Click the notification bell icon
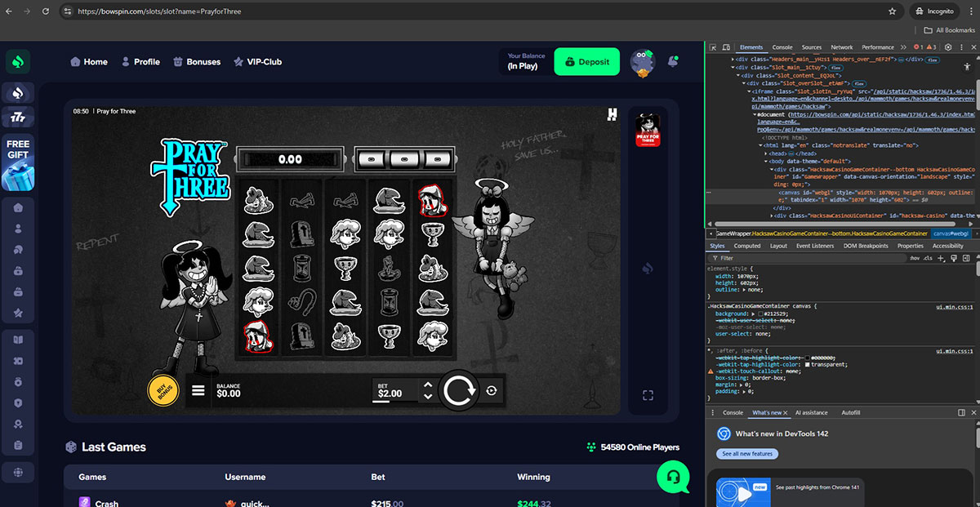980x507 pixels. click(673, 61)
